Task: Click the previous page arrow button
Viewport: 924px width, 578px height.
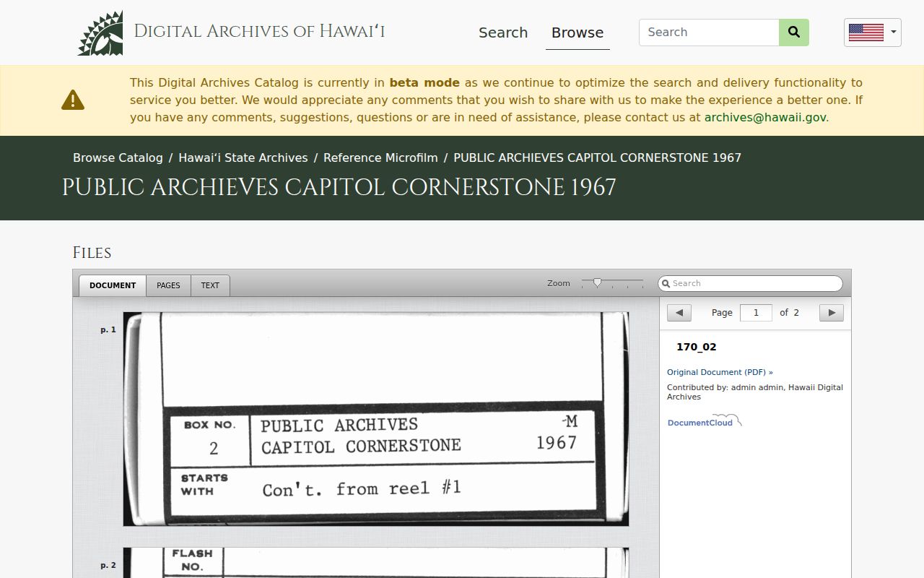Action: tap(679, 313)
